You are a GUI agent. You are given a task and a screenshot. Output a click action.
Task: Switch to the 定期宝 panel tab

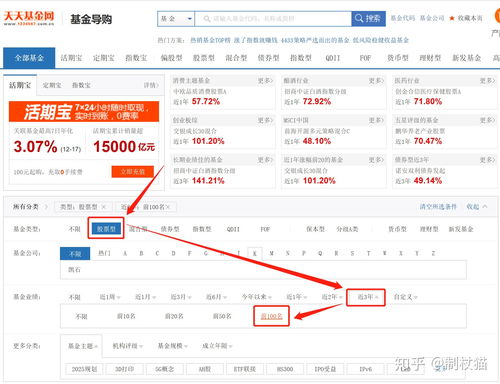[52, 85]
